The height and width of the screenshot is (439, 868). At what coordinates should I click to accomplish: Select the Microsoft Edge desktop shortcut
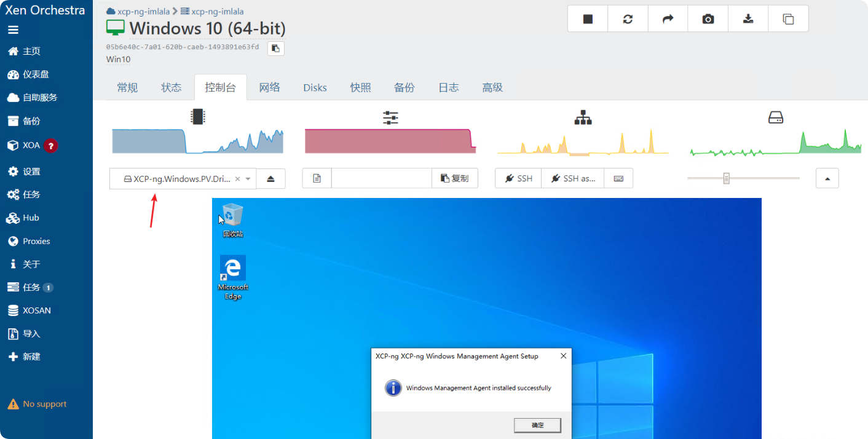point(233,278)
